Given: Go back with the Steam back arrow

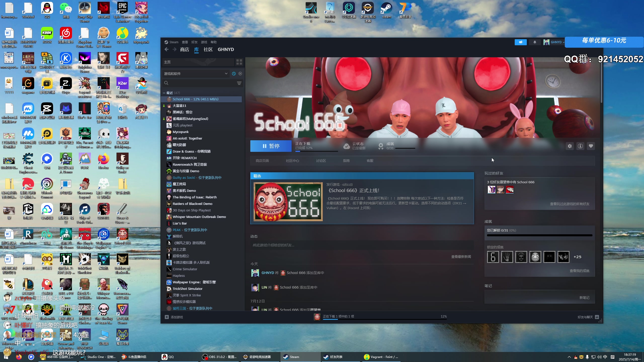Looking at the screenshot, I should pos(167,50).
